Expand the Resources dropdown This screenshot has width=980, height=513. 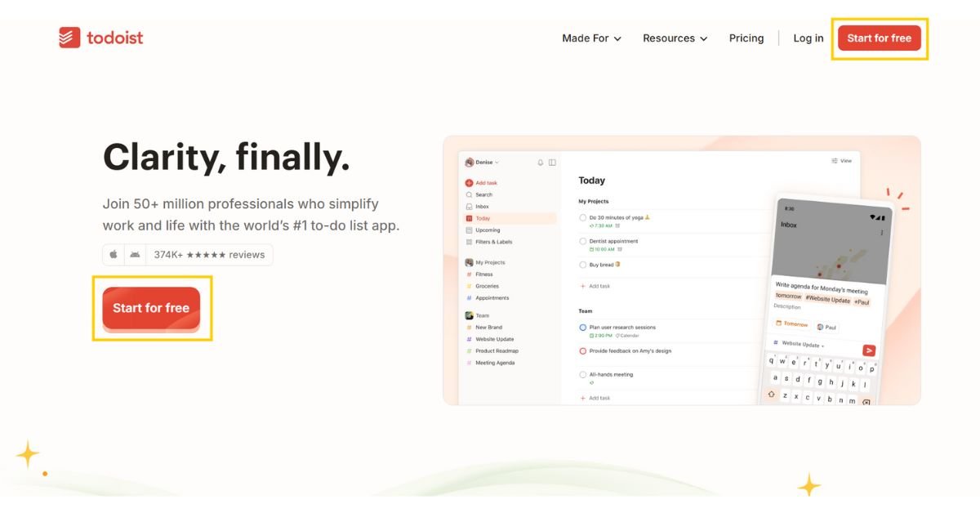click(x=675, y=38)
